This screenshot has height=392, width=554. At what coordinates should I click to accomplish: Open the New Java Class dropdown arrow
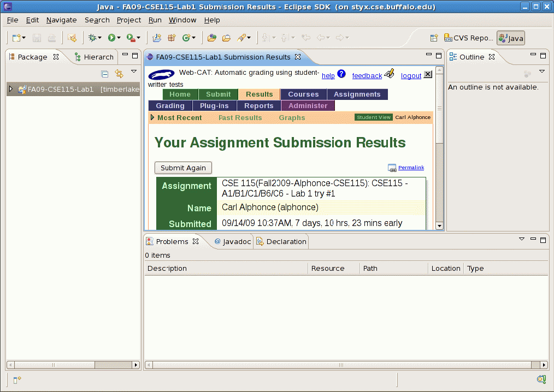coord(193,38)
